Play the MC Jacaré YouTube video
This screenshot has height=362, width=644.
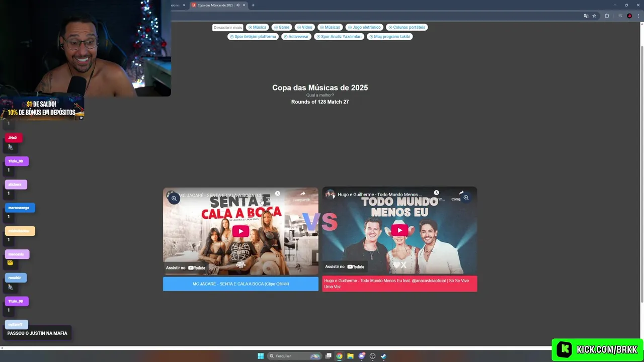(240, 231)
